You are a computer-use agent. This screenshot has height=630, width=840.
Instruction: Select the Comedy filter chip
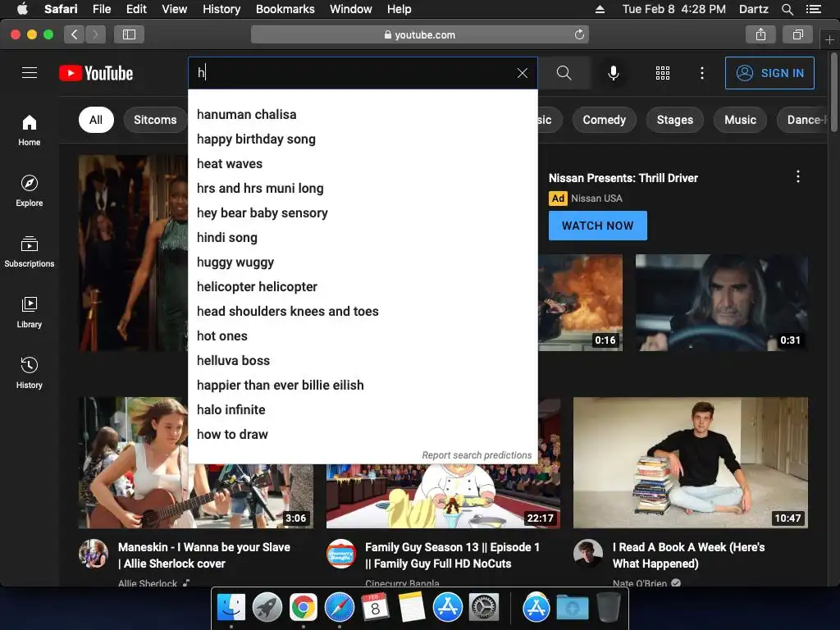tap(605, 120)
